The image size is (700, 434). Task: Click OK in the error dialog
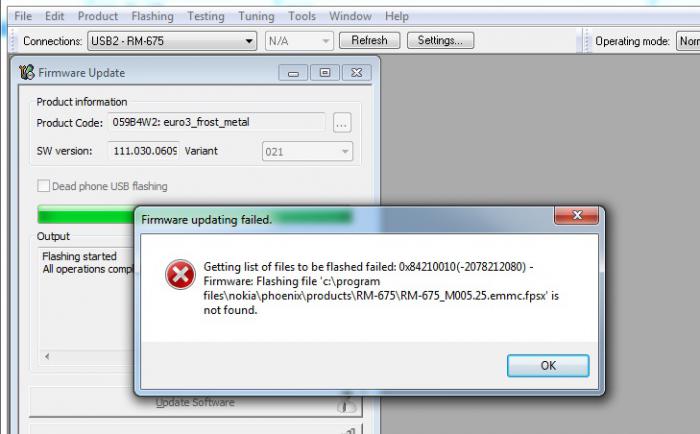[548, 366]
